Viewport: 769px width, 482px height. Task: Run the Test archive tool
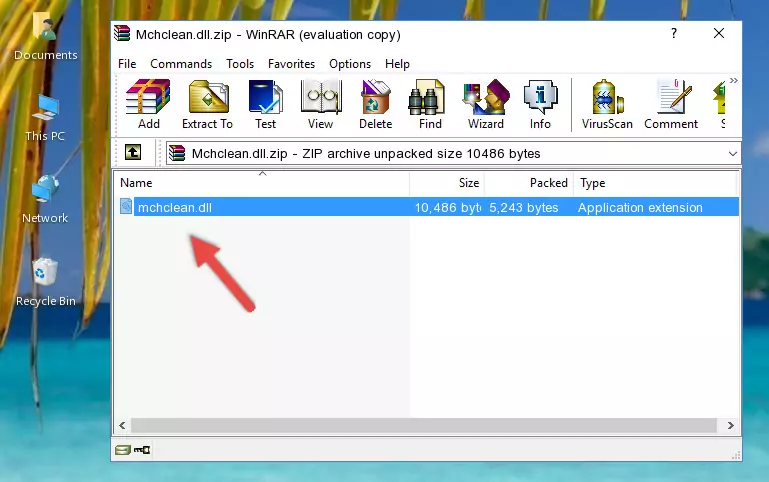coord(265,104)
